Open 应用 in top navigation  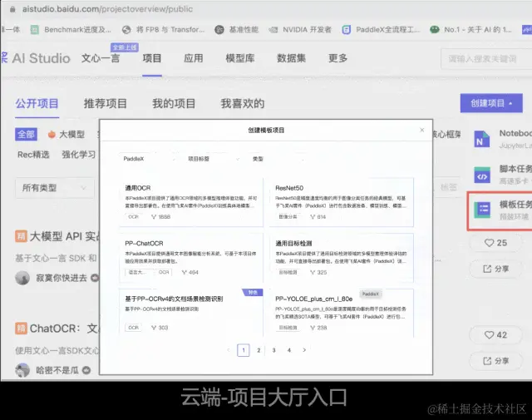click(194, 58)
